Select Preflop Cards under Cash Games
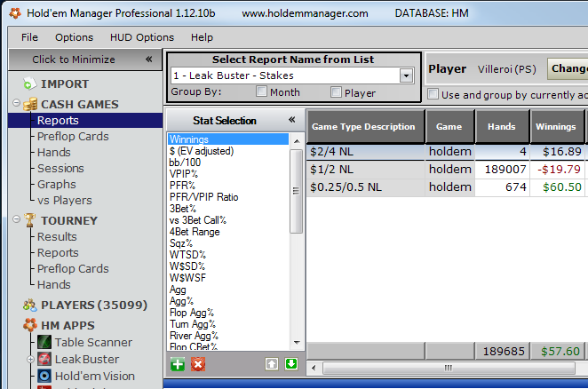Screen dimensions: 588x389 pyautogui.click(x=73, y=136)
